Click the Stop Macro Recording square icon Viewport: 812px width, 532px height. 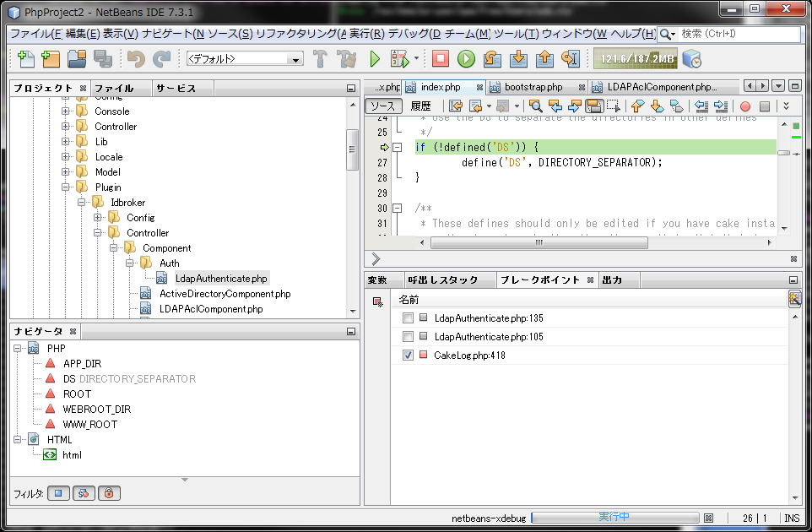pyautogui.click(x=765, y=106)
